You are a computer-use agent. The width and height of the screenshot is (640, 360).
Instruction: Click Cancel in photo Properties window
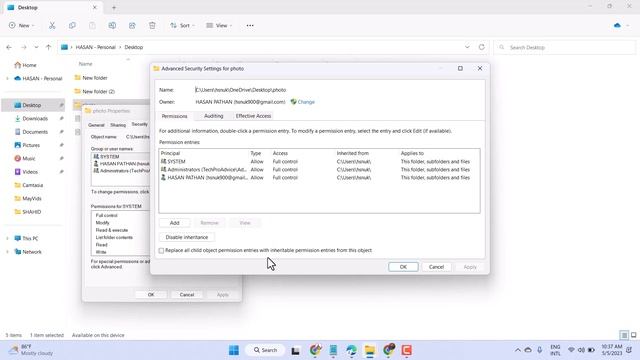tap(187, 294)
